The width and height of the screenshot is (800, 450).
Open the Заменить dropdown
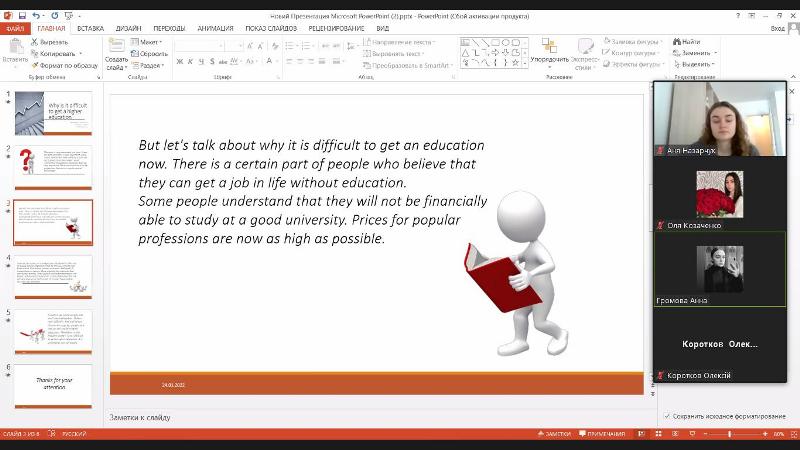[695, 53]
